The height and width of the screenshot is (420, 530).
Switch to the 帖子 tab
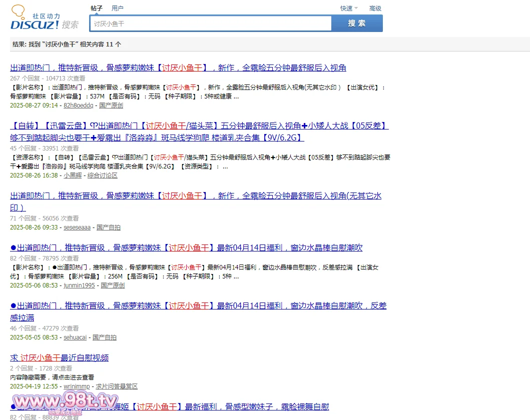pyautogui.click(x=97, y=8)
